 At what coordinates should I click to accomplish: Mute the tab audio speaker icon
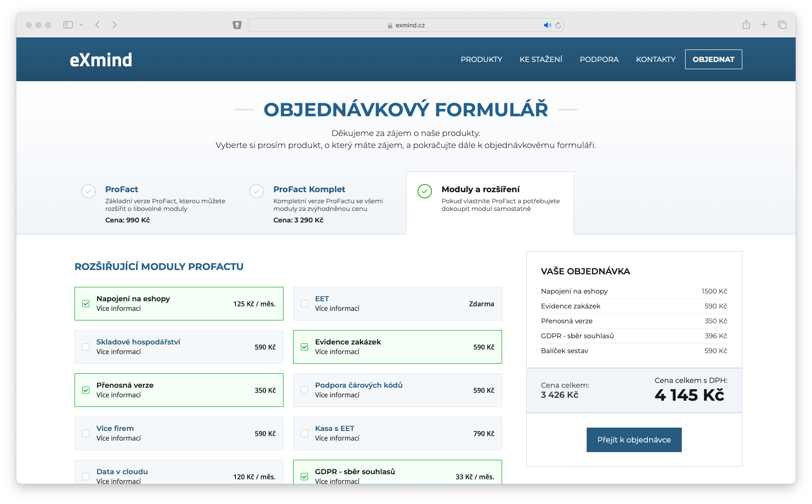(547, 25)
